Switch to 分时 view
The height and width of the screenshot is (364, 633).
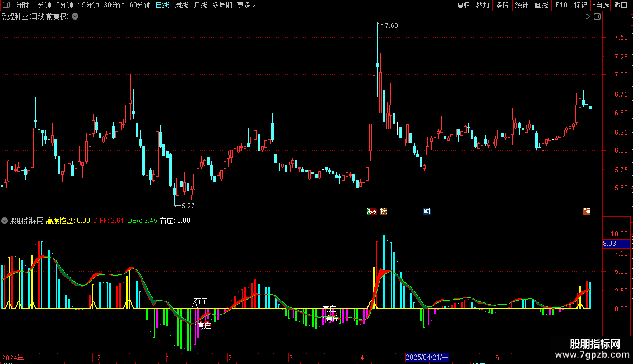pos(22,5)
